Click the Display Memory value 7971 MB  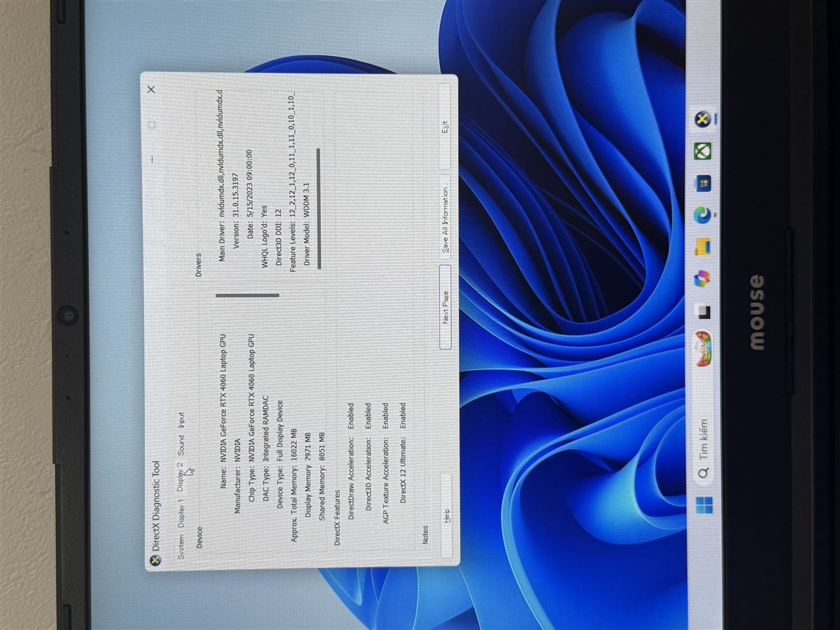308,447
